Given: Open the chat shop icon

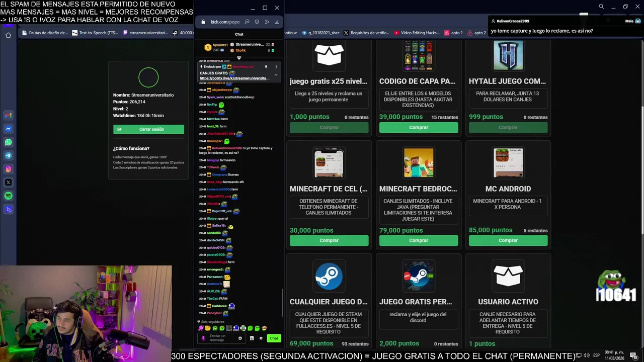Looking at the screenshot, I should tap(252, 338).
